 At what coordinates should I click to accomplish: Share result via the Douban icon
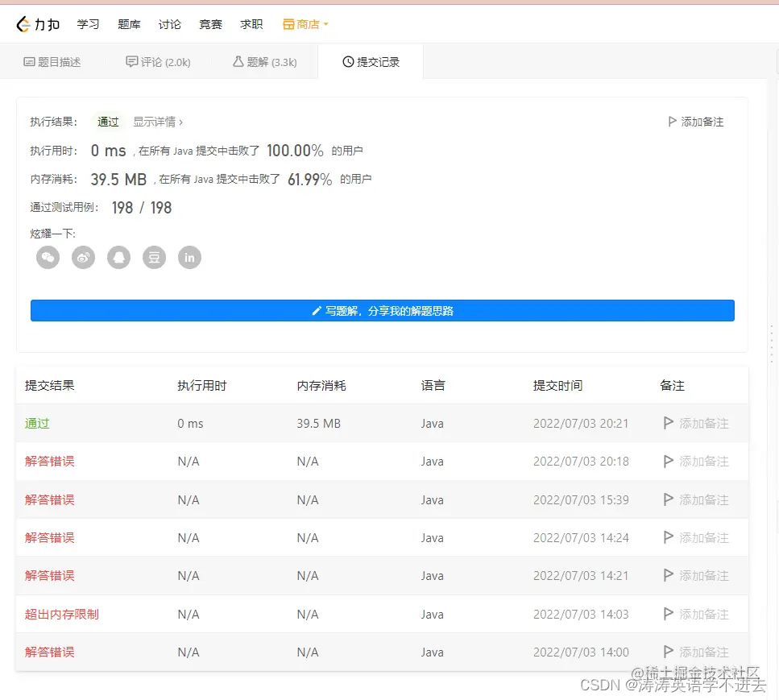tap(154, 257)
